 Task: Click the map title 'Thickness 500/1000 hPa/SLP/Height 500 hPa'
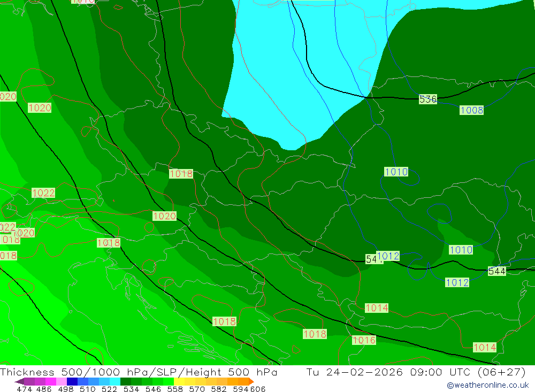point(139,372)
